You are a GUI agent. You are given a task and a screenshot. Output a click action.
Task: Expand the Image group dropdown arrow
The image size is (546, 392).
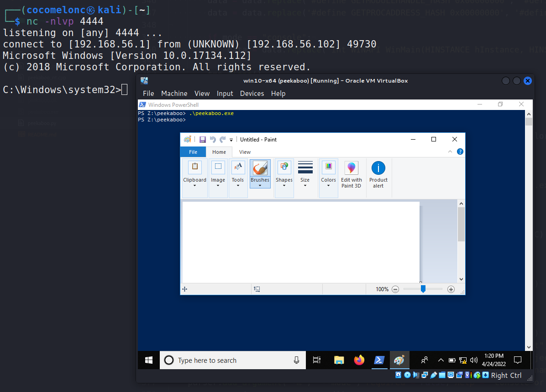218,186
